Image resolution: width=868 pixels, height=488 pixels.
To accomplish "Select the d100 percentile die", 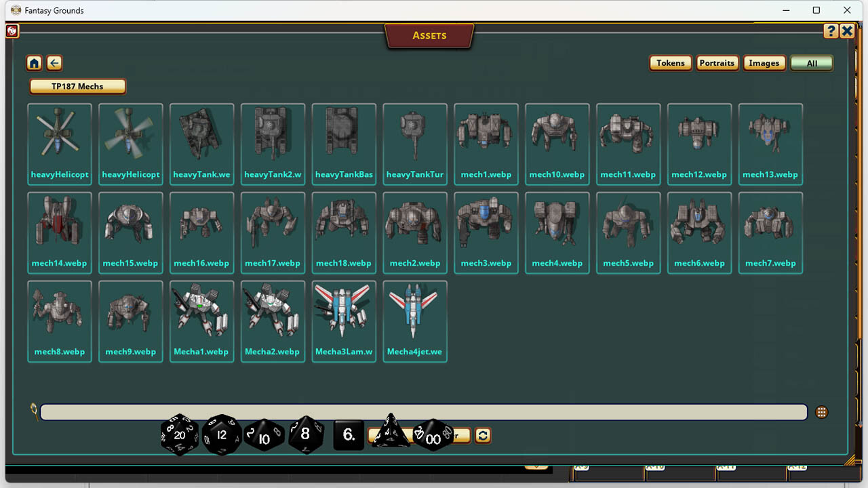I will pyautogui.click(x=433, y=439).
